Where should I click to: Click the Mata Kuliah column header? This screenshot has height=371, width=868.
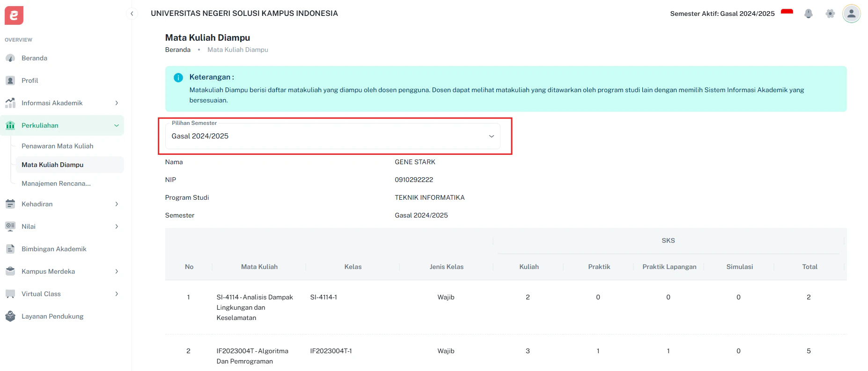(259, 267)
